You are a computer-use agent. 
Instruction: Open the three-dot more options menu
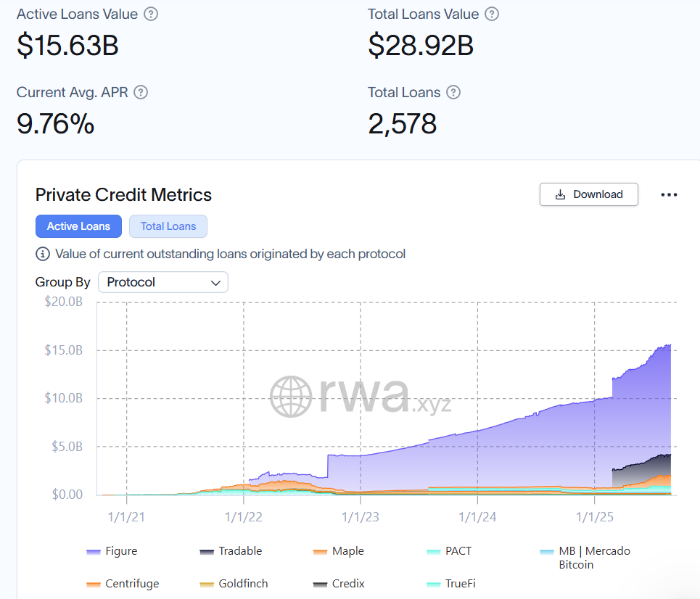[x=669, y=194]
